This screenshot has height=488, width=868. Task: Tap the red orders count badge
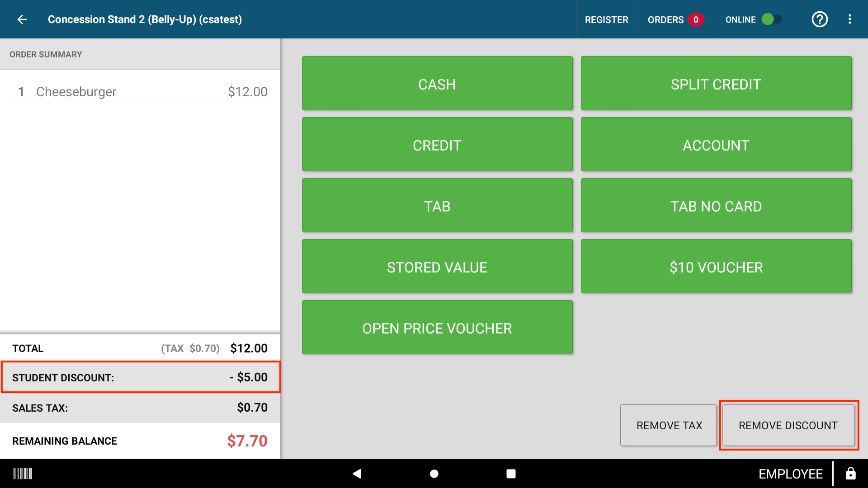696,19
